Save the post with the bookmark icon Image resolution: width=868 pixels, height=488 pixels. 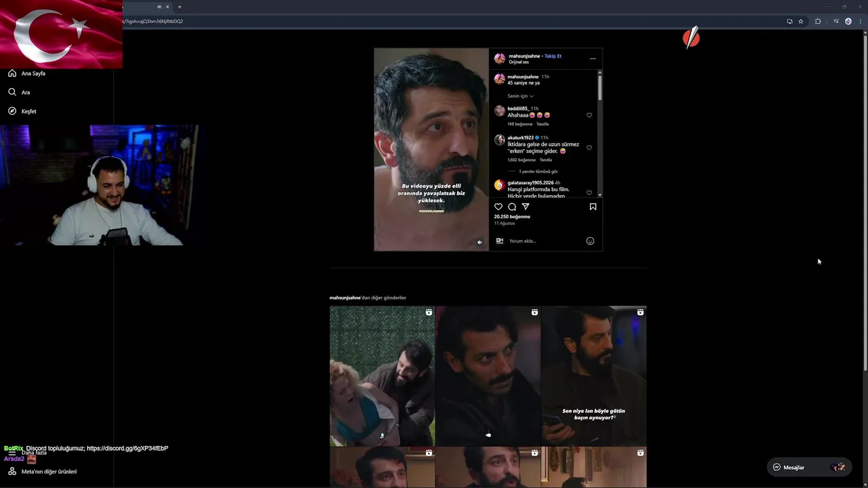[x=593, y=207]
